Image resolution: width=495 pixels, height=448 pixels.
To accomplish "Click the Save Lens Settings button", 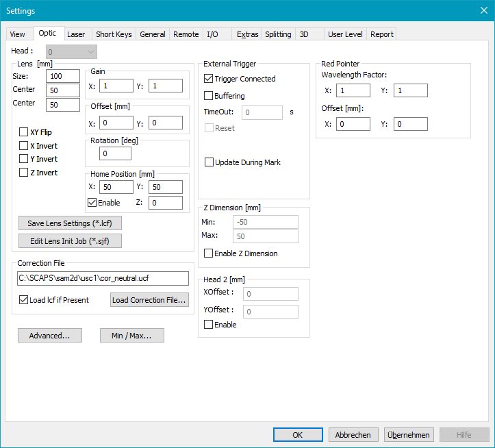I will coord(71,223).
